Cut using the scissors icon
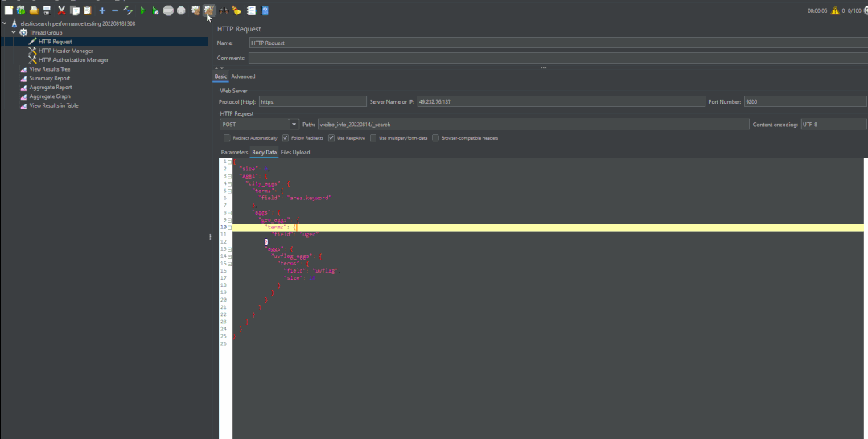868x439 pixels. click(61, 10)
